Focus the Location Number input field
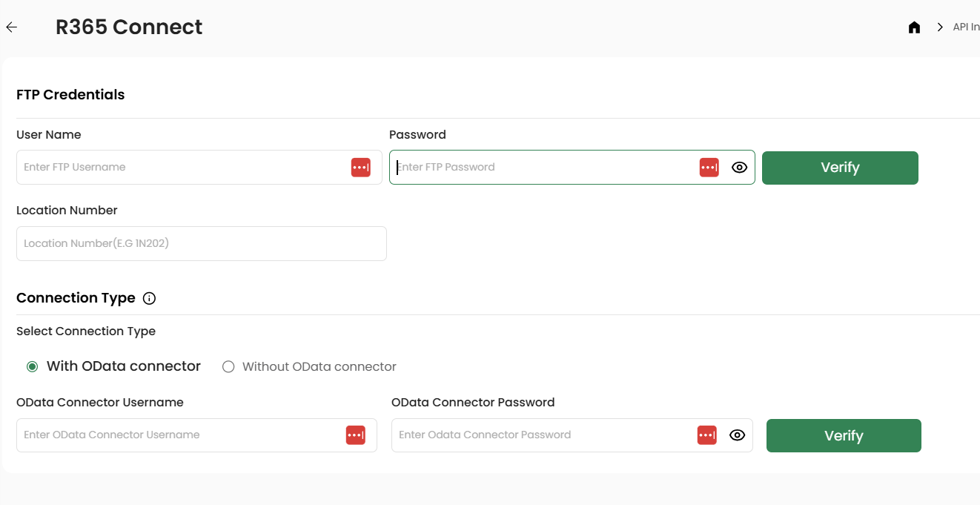The width and height of the screenshot is (980, 505). 202,243
